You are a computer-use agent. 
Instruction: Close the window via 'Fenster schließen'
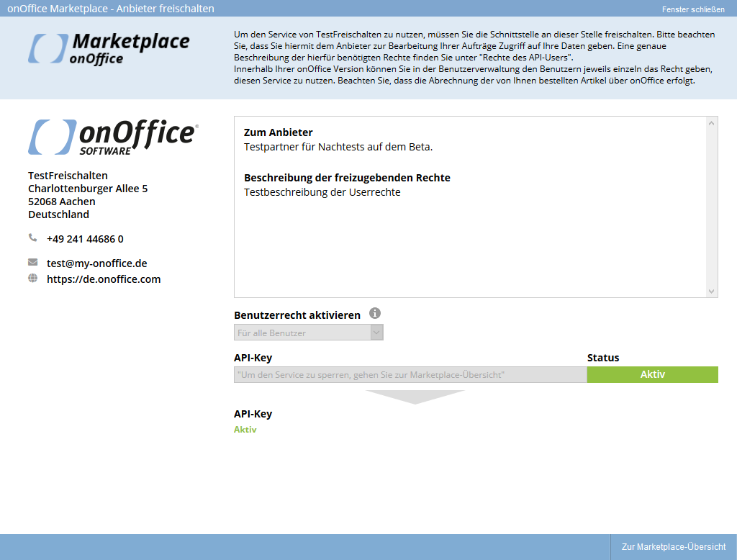coord(693,9)
